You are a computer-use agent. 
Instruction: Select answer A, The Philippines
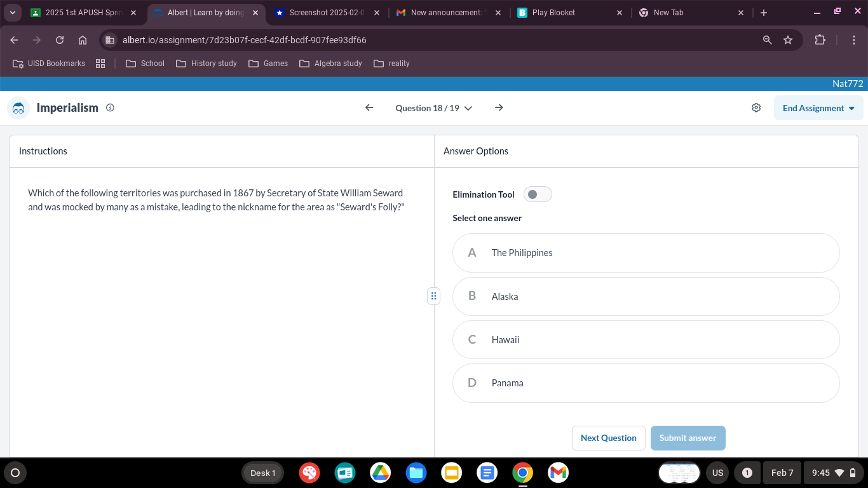pyautogui.click(x=646, y=253)
